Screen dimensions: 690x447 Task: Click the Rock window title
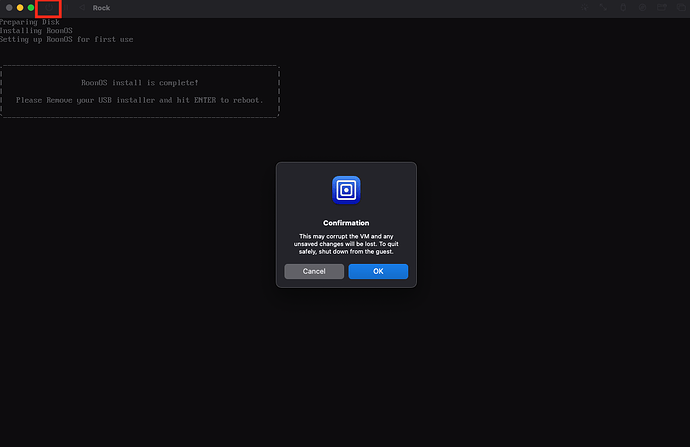coord(101,8)
